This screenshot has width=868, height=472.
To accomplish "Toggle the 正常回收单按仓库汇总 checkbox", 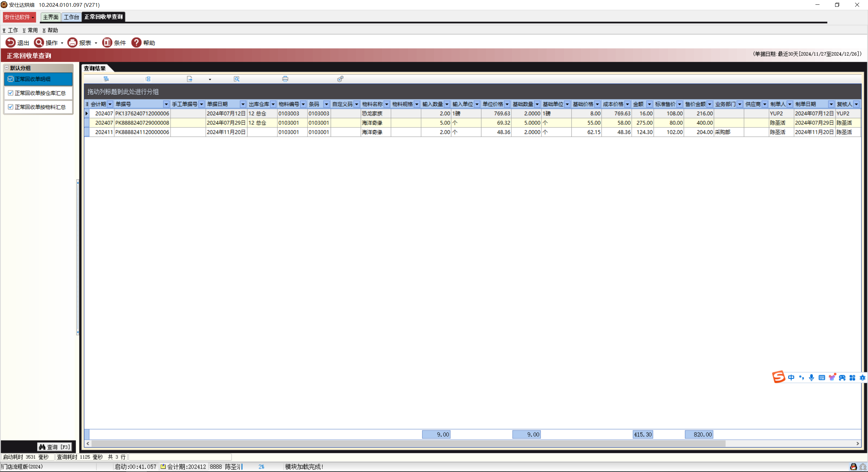I will tap(11, 93).
